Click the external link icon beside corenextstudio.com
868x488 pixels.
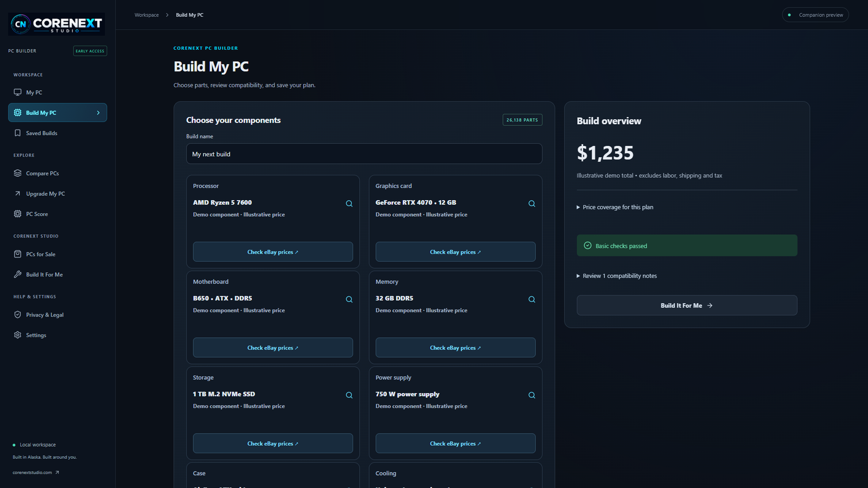point(57,473)
